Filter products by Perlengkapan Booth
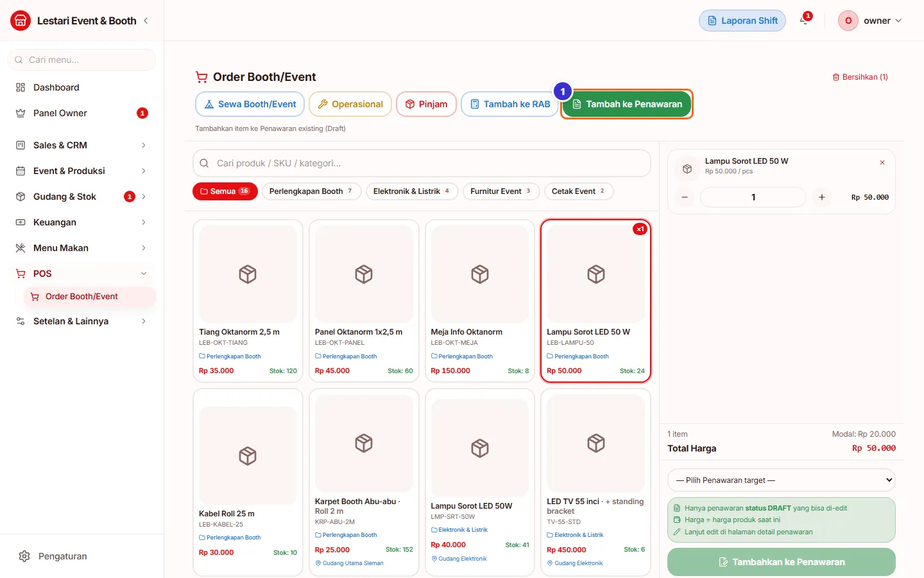This screenshot has width=924, height=578. (x=311, y=191)
